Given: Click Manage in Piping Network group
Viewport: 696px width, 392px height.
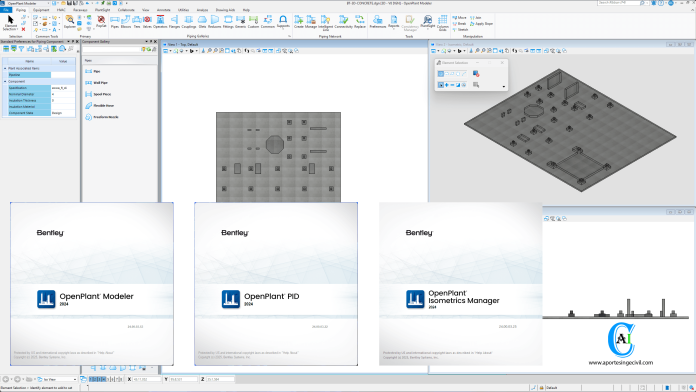Looking at the screenshot, I should (x=311, y=21).
